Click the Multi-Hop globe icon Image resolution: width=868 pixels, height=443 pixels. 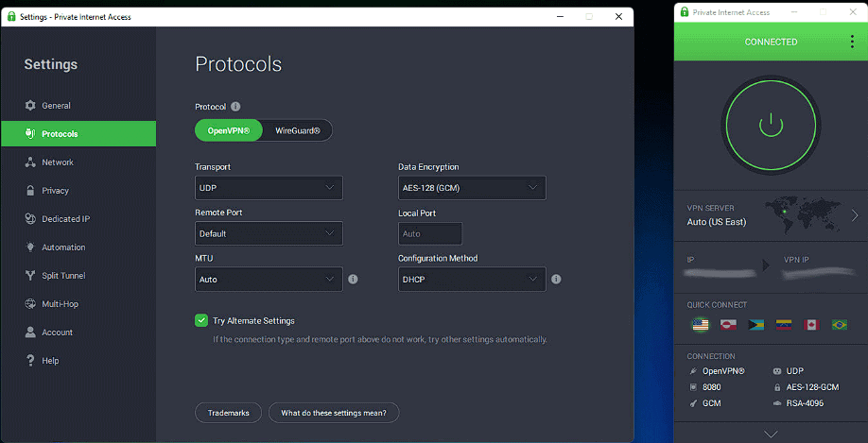[x=30, y=303]
